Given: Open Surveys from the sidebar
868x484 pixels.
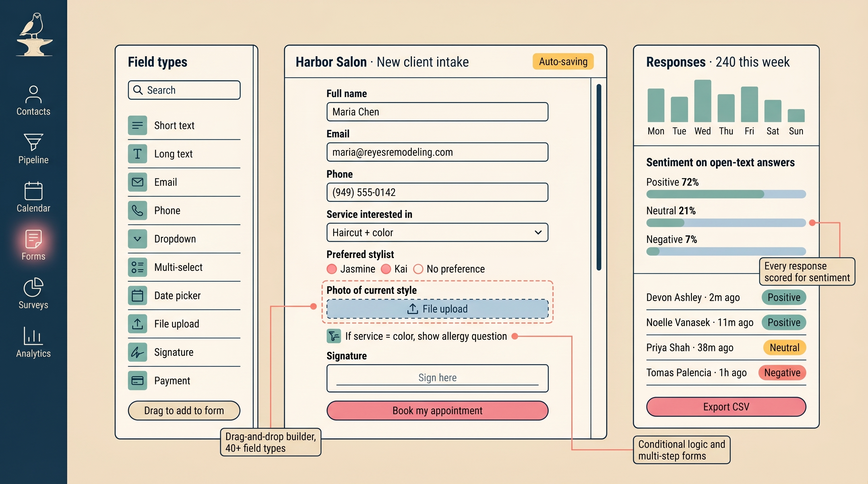Looking at the screenshot, I should (x=33, y=293).
